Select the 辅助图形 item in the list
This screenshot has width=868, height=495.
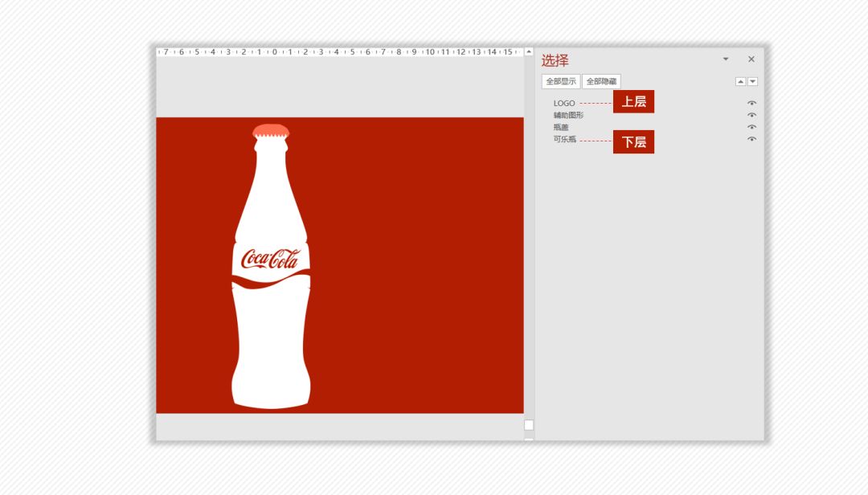tap(568, 115)
